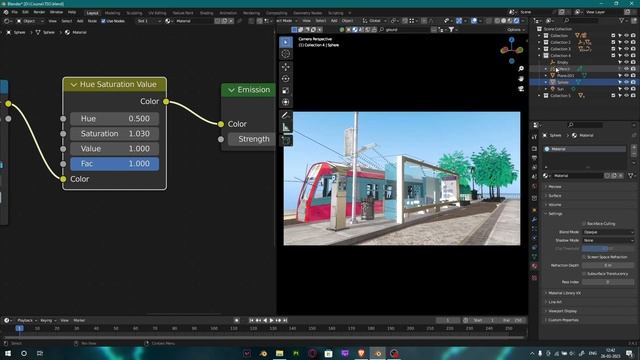Click the Windows taskbar search circle
The height and width of the screenshot is (360, 640).
tap(24, 353)
